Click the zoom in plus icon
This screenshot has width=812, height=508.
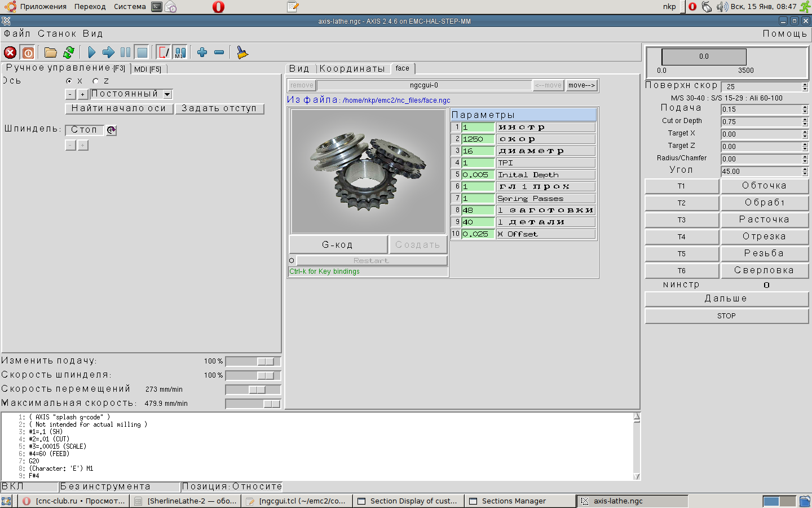(202, 52)
